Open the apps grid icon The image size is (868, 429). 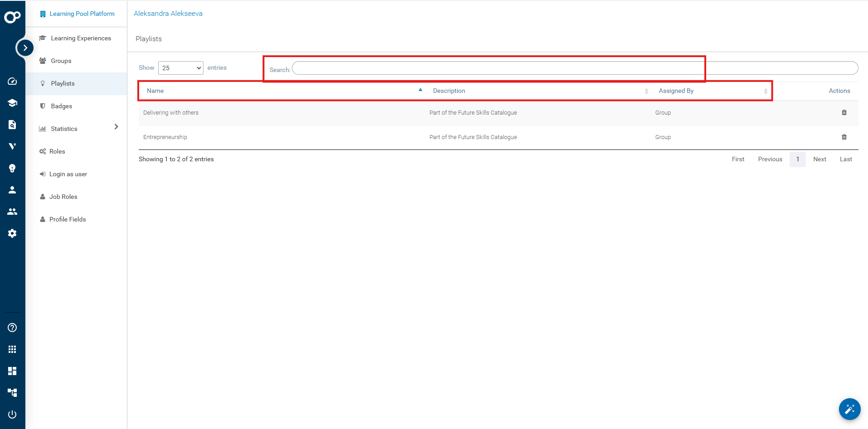pos(12,349)
